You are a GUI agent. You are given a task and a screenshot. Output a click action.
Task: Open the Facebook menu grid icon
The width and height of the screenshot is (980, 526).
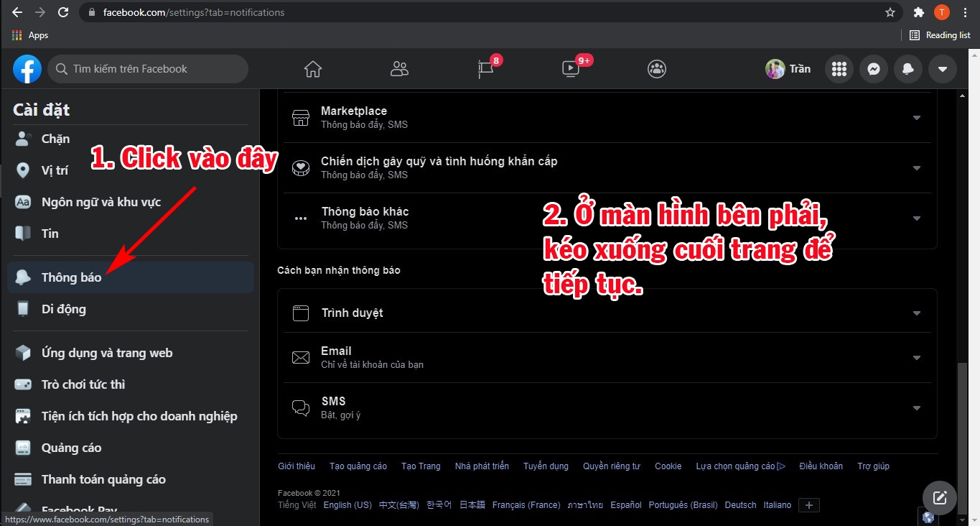point(839,69)
